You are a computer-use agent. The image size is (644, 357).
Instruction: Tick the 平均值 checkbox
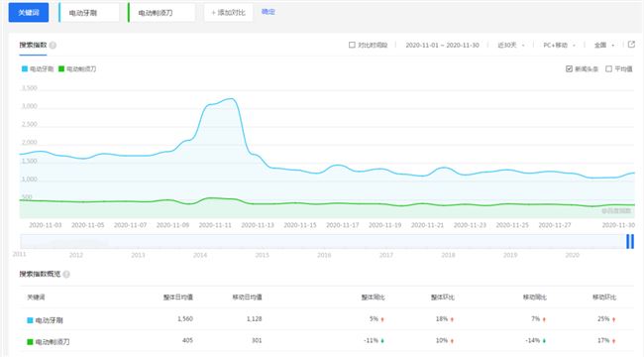tap(608, 68)
